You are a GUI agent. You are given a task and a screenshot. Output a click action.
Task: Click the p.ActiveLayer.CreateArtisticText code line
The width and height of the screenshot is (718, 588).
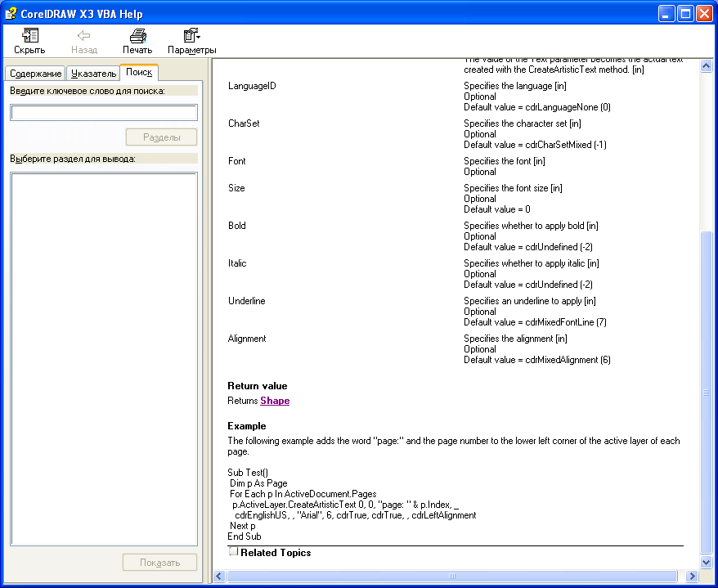coord(346,505)
